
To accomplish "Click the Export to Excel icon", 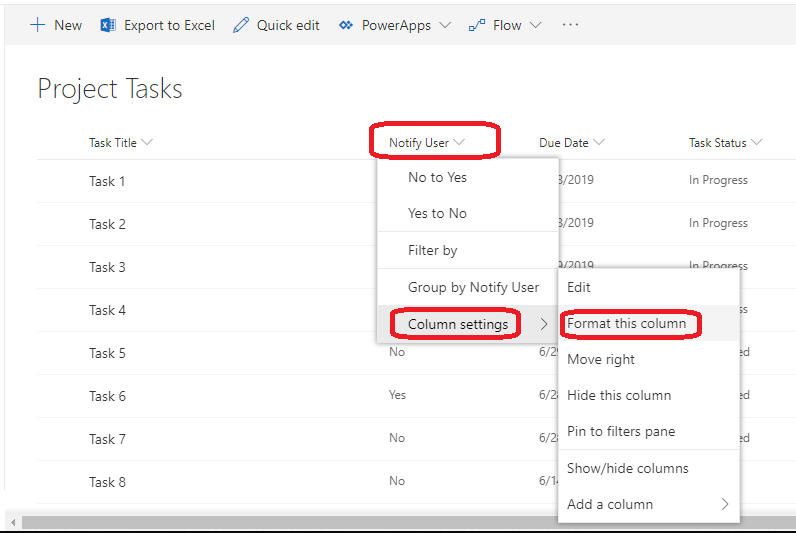I will coord(108,25).
